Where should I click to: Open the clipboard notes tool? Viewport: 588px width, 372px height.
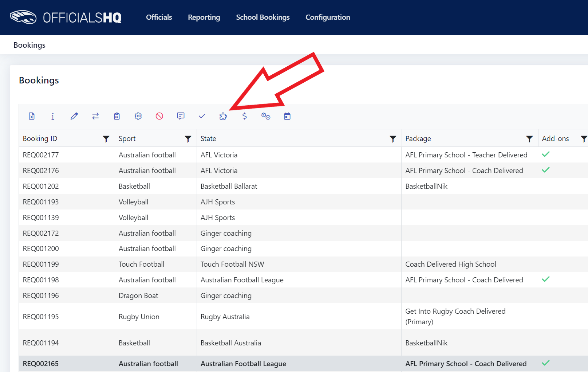[117, 116]
